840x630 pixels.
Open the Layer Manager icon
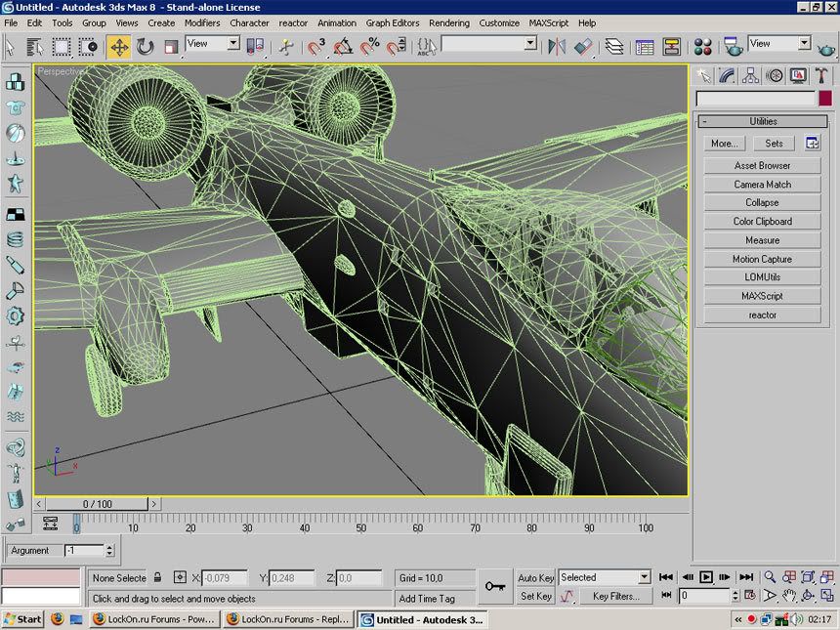click(x=613, y=46)
